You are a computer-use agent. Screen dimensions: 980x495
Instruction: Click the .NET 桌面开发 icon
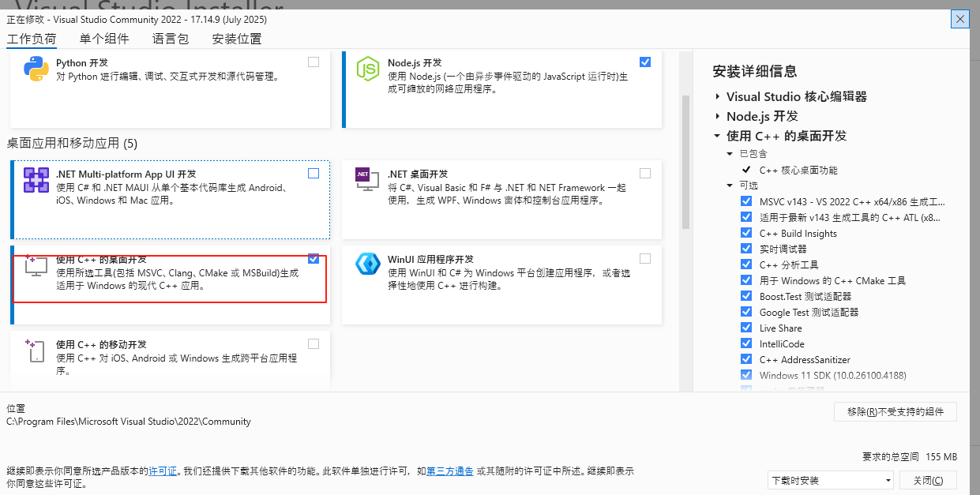point(368,180)
